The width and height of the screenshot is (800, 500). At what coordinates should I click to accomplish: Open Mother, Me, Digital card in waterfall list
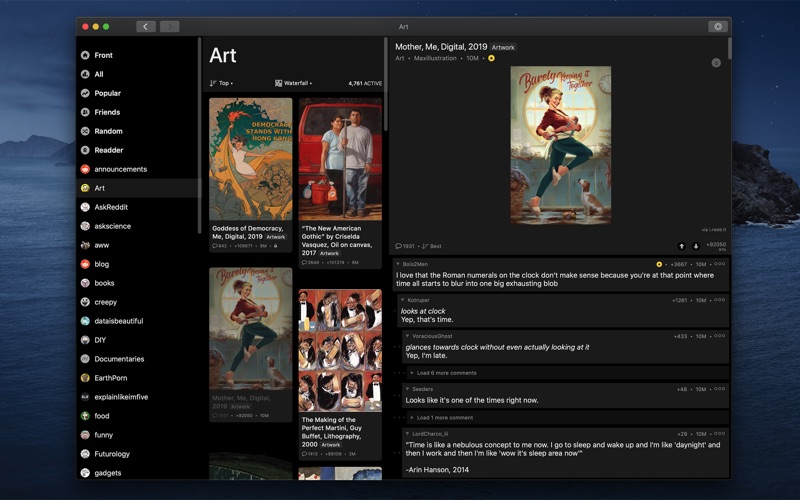(251, 344)
